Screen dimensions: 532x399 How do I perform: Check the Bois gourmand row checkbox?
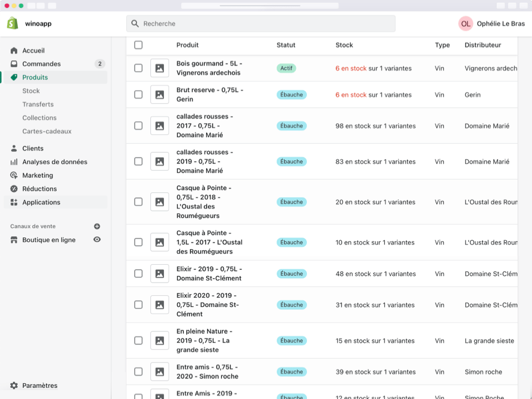[138, 68]
